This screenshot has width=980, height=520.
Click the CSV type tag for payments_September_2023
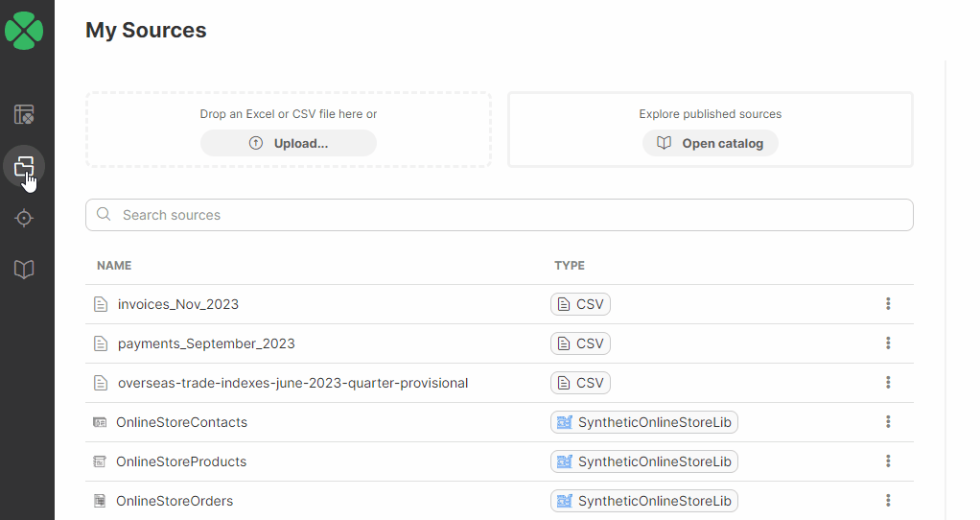coord(580,343)
